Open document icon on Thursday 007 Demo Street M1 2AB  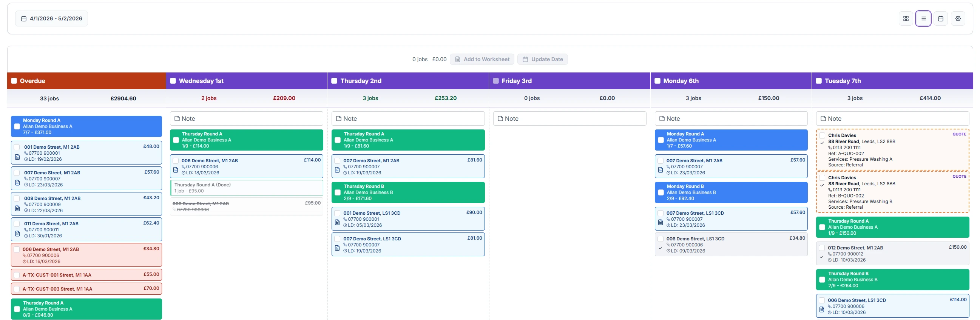tap(337, 170)
